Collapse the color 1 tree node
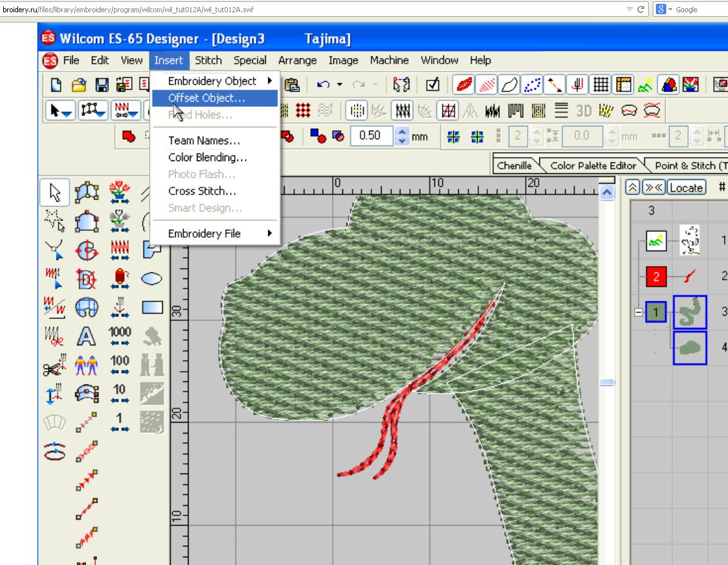 click(638, 312)
